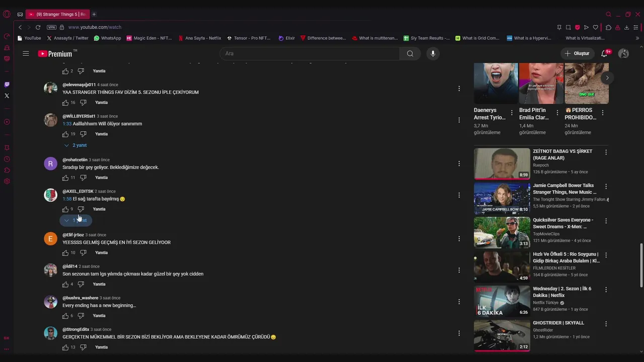Like the comment by @elevenaşığı011
Screen dimensions: 644x362
(x=65, y=103)
